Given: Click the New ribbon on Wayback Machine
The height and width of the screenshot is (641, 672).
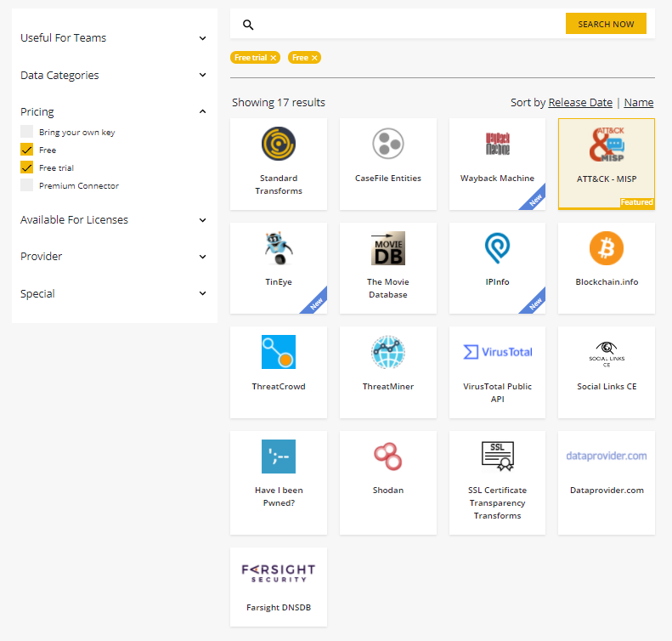Looking at the screenshot, I should (x=535, y=200).
